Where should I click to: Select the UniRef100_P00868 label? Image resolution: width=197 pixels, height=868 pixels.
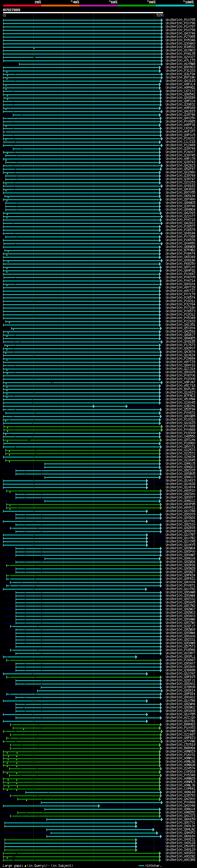click(180, 802)
